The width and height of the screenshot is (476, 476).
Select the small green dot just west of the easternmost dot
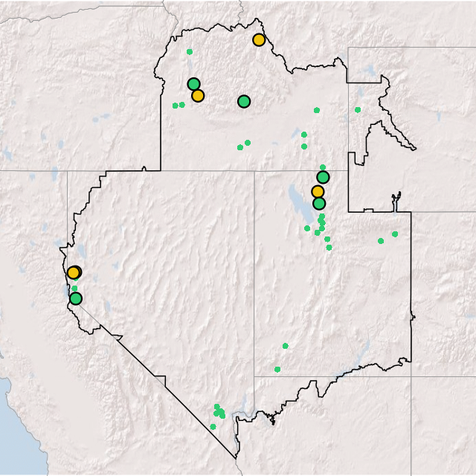[381, 241]
